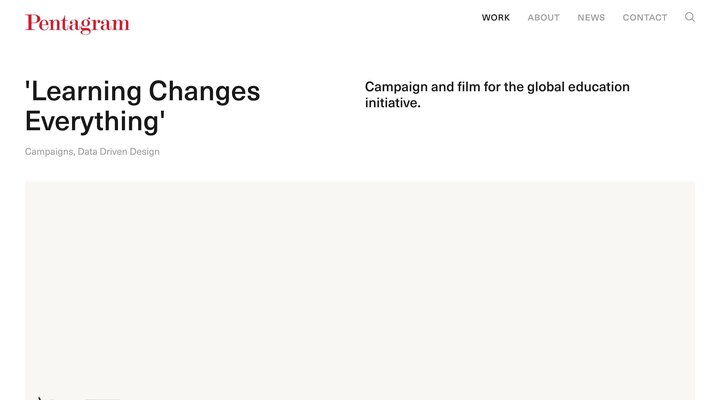Viewport: 720px width, 400px height.
Task: Click the word 'Changes' in the title
Action: pos(204,92)
